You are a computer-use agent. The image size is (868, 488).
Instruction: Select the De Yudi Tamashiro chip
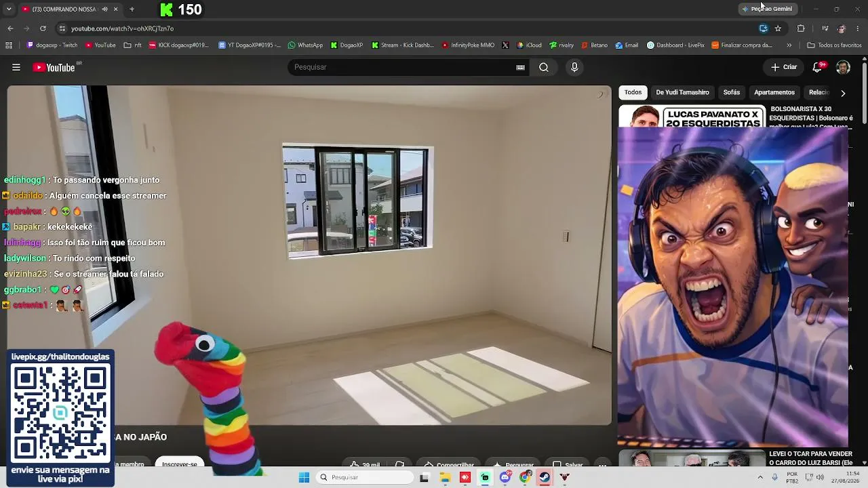click(682, 92)
